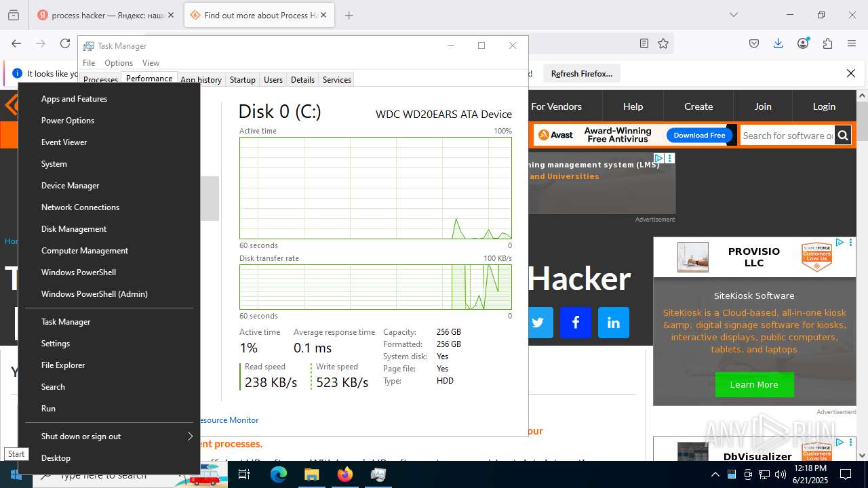Open Firefox downloads panel
The image size is (868, 488).
[x=778, y=43]
